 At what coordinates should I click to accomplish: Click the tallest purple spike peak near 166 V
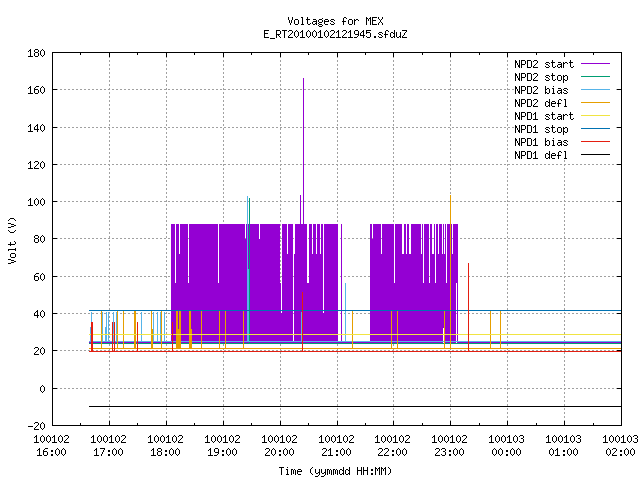pos(303,79)
